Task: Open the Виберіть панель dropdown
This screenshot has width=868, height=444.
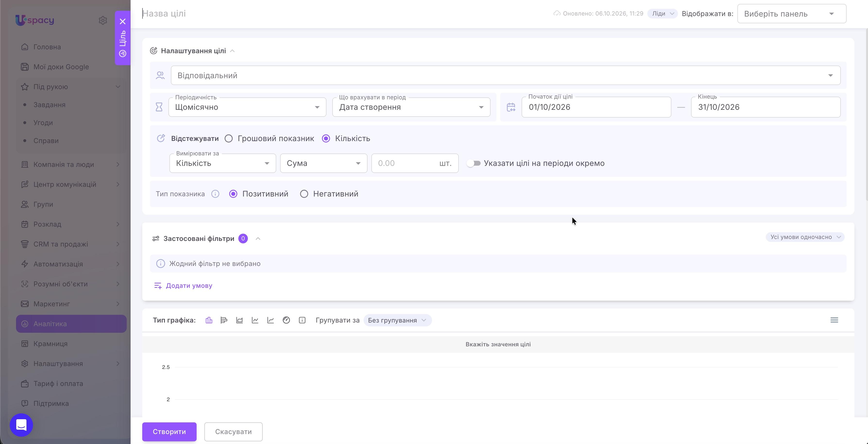Action: (x=792, y=14)
